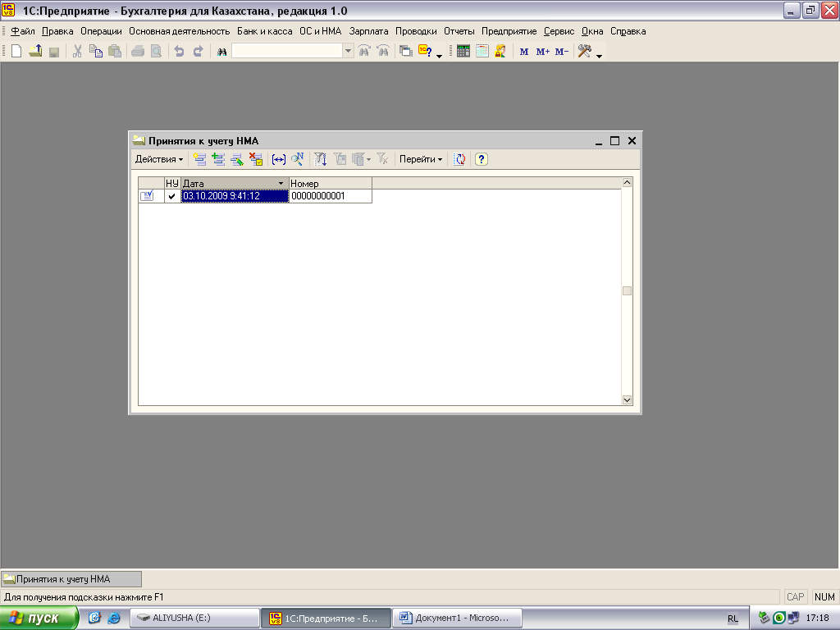Click the M+ memory add button

(543, 52)
